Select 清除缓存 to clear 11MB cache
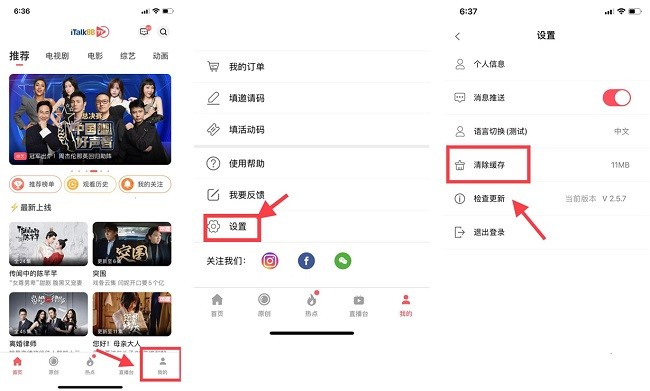The image size is (650, 391). coord(547,165)
